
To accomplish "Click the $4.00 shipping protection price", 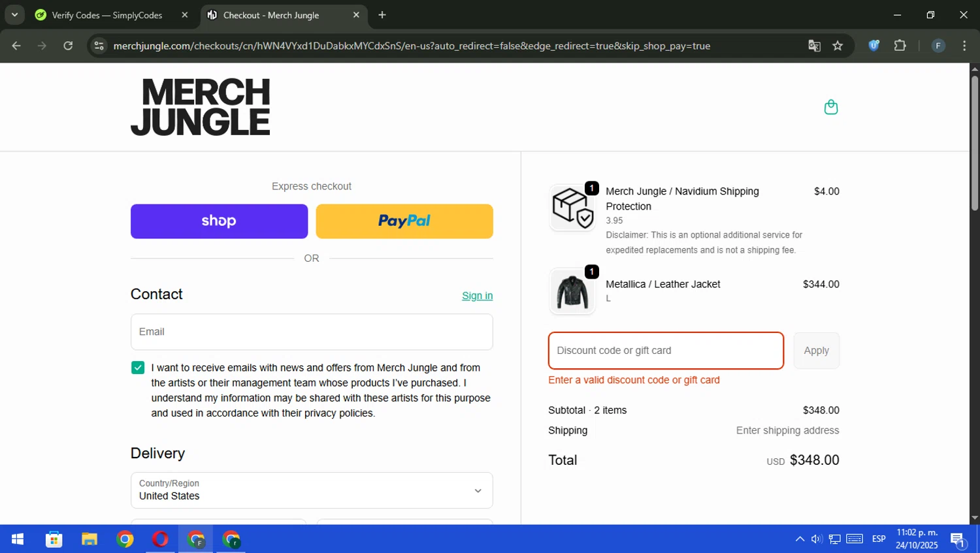I will click(826, 191).
